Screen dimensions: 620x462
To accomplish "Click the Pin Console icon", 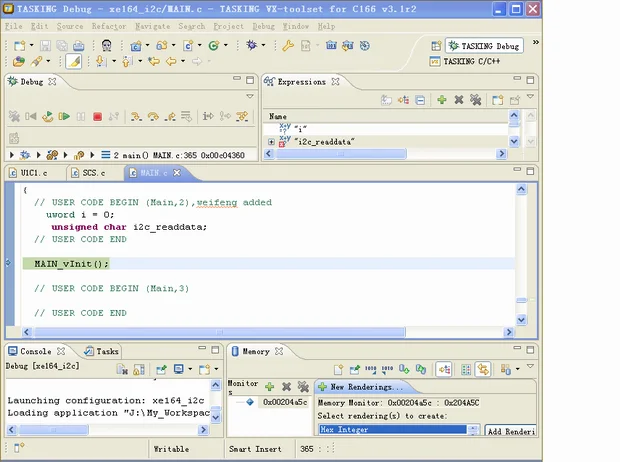I will (161, 369).
